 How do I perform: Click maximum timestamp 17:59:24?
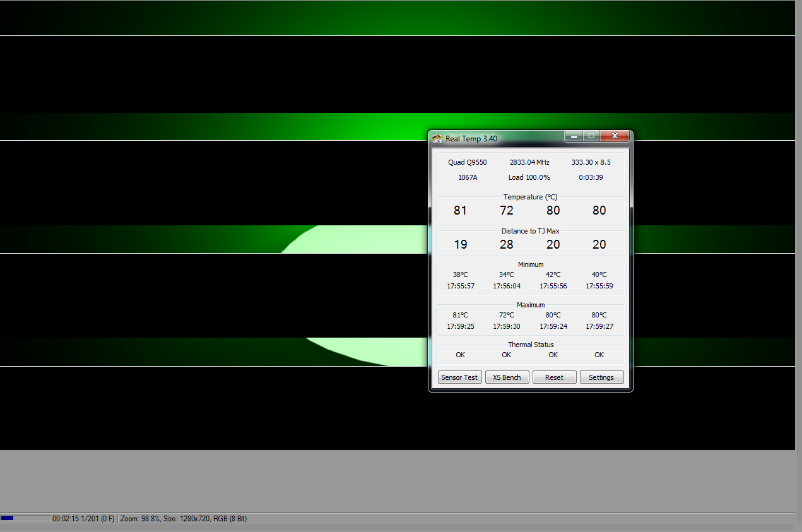[553, 326]
